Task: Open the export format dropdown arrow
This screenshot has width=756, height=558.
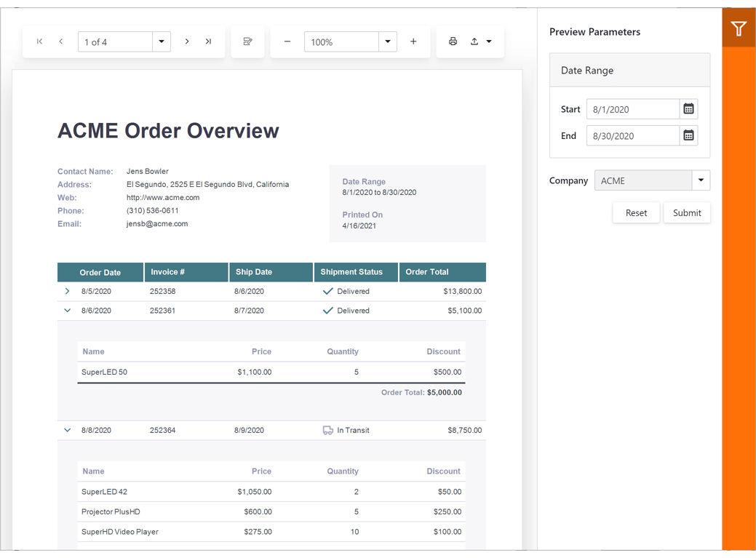Action: pyautogui.click(x=489, y=41)
